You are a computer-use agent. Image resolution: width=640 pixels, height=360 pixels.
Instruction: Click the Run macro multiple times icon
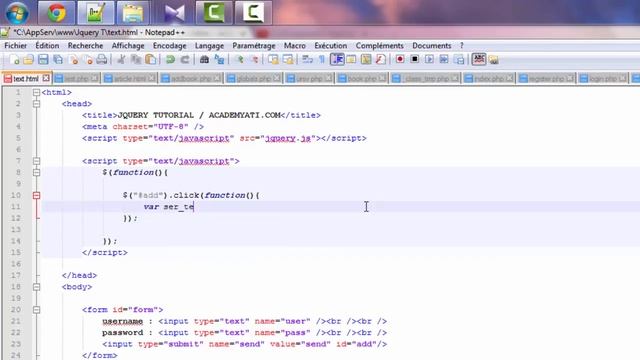(x=444, y=60)
